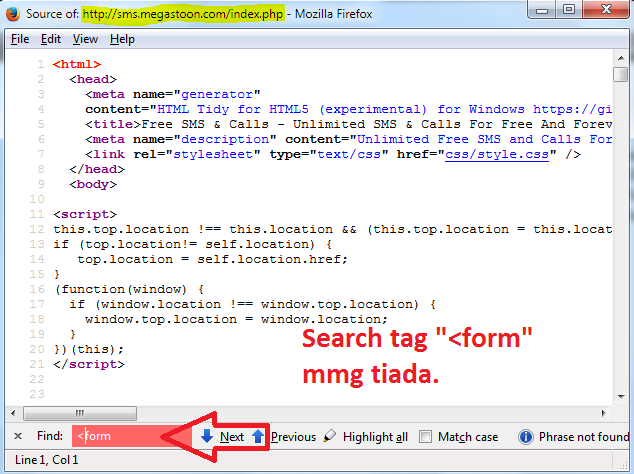Screen dimensions: 634x474
Task: Click the "if (top.location!= self.location) {" line
Action: (192, 244)
